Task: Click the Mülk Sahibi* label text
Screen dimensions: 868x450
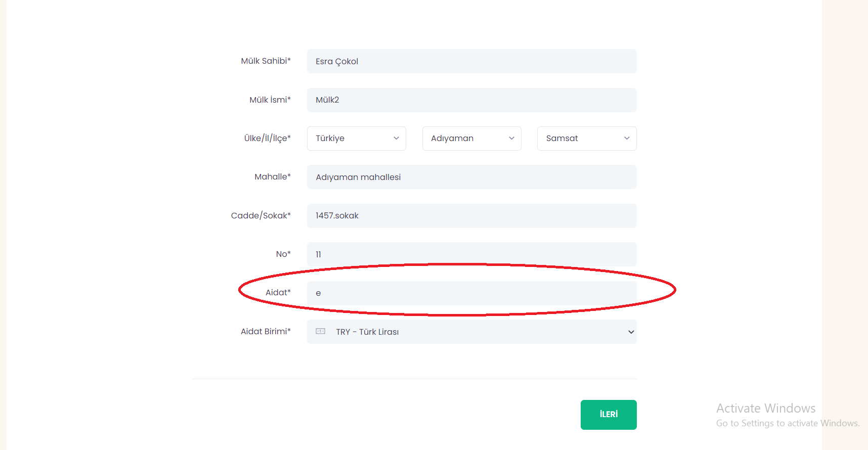Action: pos(266,61)
